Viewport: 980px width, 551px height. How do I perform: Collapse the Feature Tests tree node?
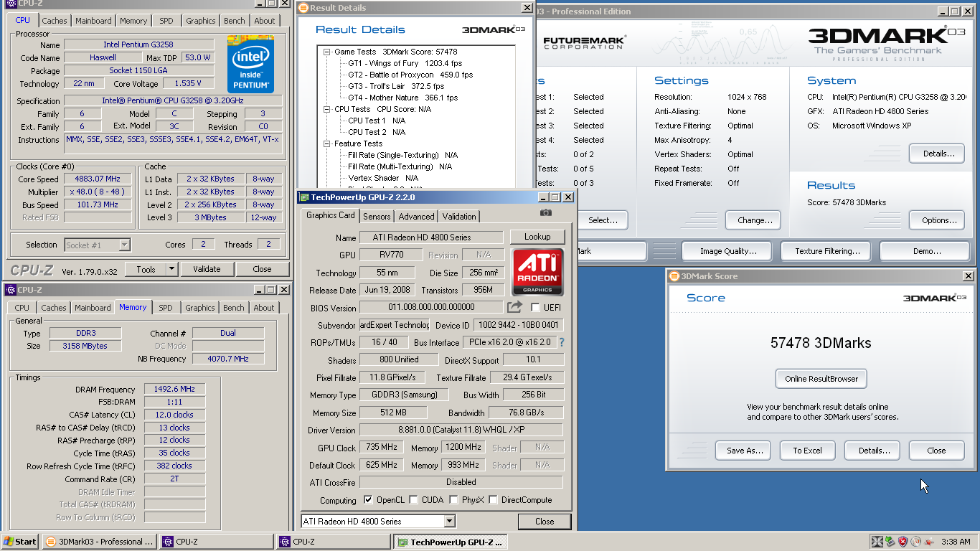coord(327,143)
